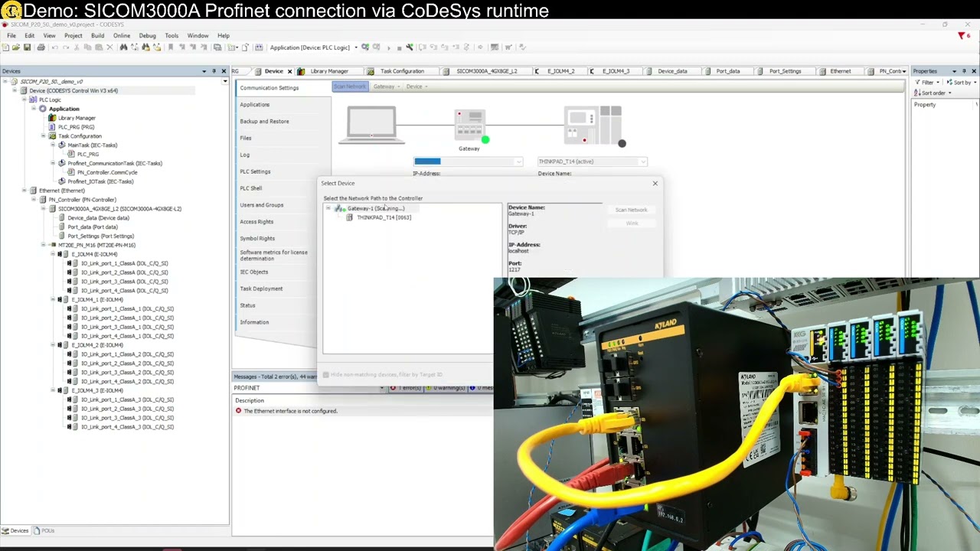Open the Sort order dropdown in Properties
980x551 pixels.
point(934,93)
